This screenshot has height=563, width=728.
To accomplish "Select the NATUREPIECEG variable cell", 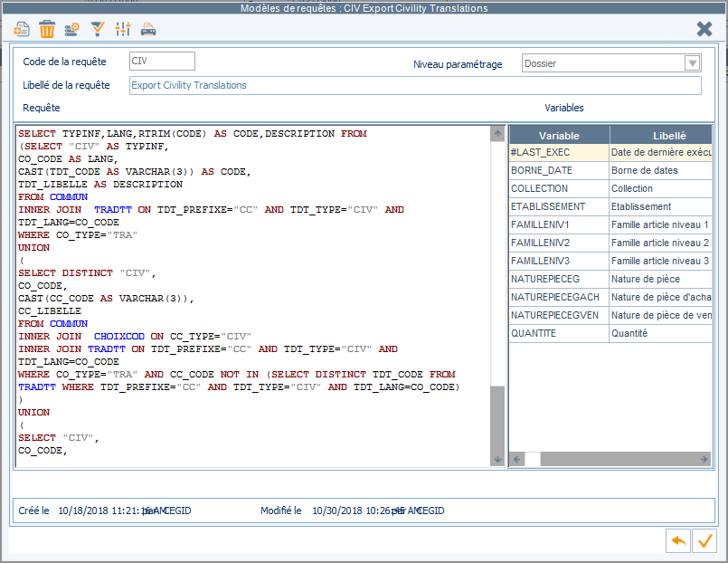I will [x=559, y=279].
